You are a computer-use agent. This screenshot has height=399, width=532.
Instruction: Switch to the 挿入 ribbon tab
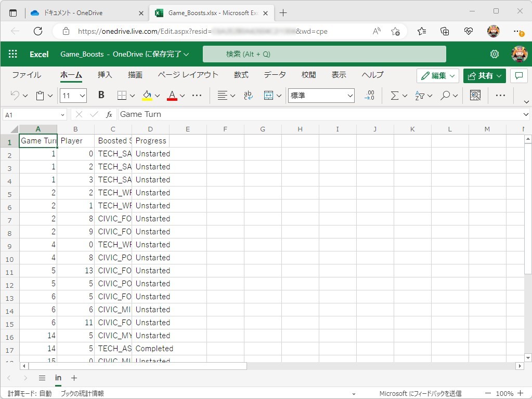(x=104, y=75)
